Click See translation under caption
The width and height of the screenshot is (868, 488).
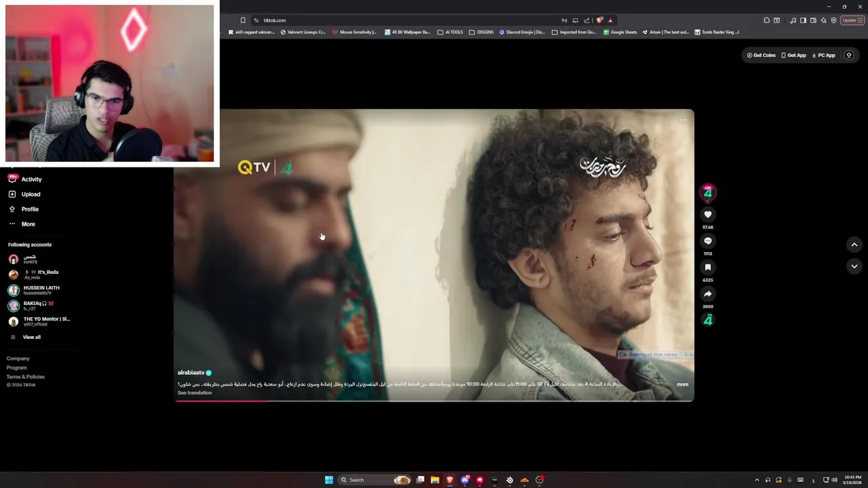(x=195, y=393)
